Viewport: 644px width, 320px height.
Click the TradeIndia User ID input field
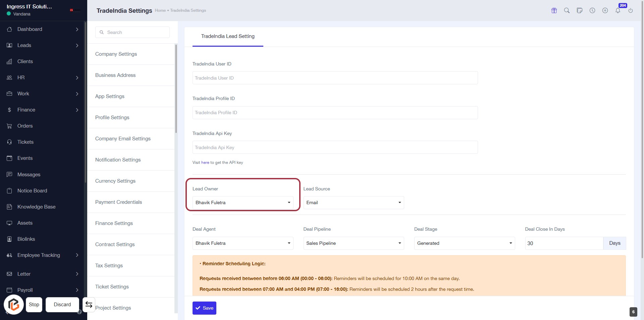tap(335, 78)
